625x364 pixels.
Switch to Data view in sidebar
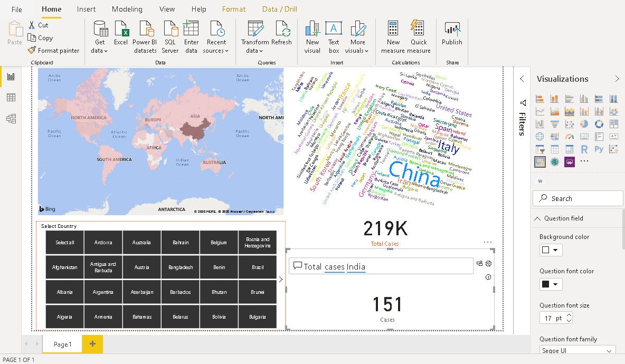point(11,98)
